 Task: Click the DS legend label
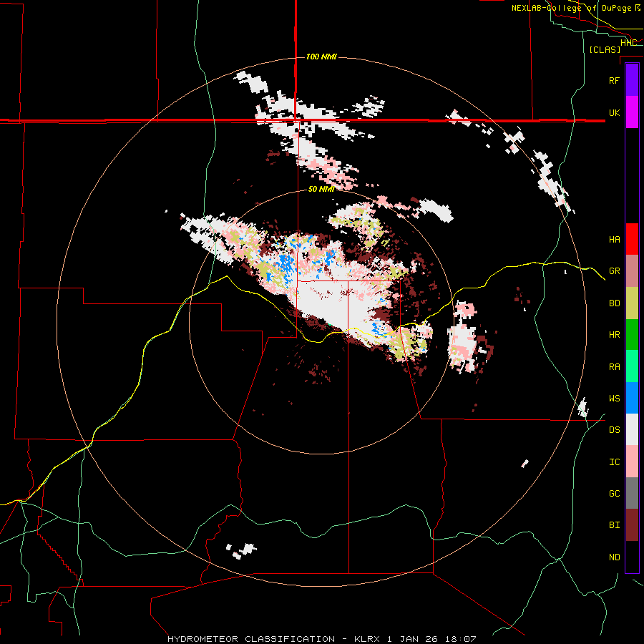614,430
